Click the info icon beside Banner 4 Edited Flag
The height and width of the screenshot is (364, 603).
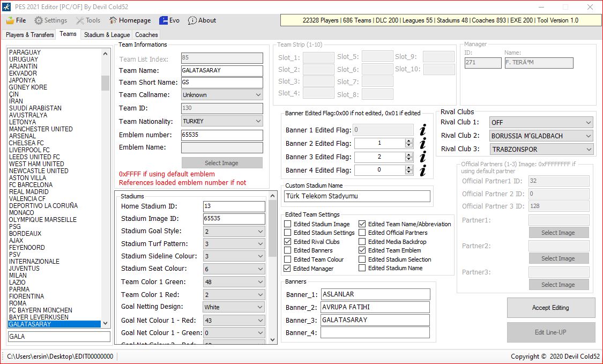[423, 170]
